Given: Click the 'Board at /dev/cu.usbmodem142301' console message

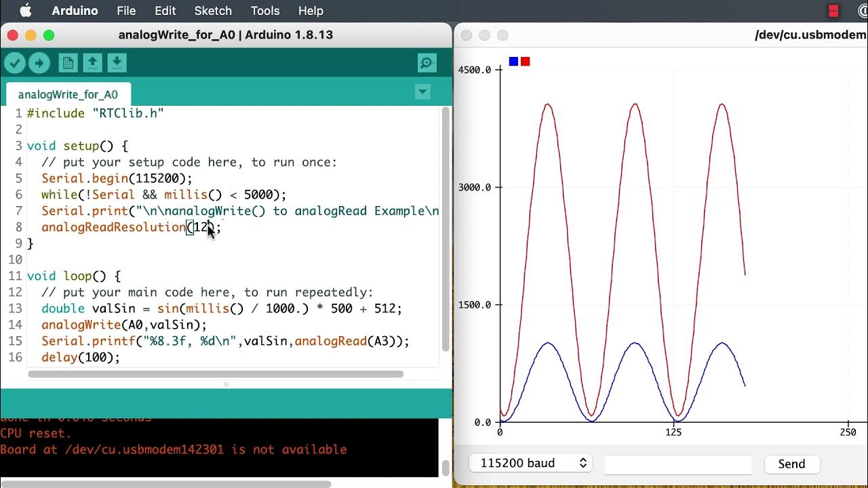Looking at the screenshot, I should (174, 449).
